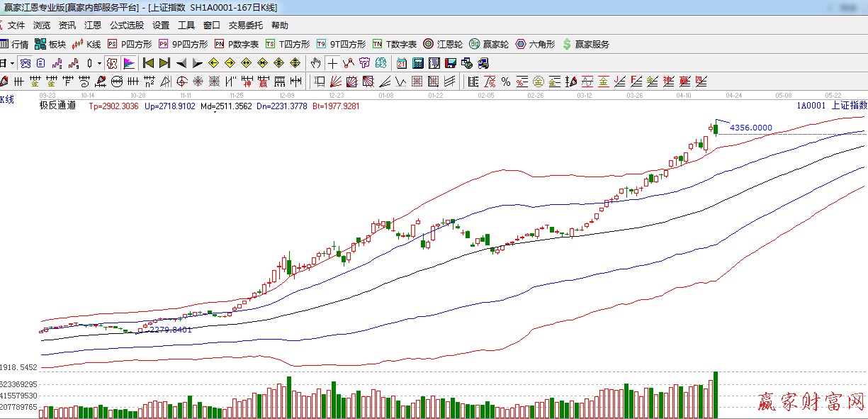Open the 江恩 menu in menu bar
Image resolution: width=868 pixels, height=419 pixels.
[93, 26]
